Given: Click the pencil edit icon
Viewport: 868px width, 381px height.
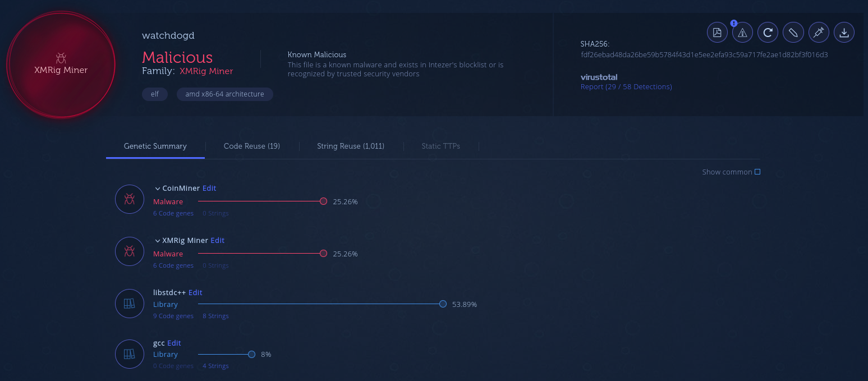Looking at the screenshot, I should click(x=793, y=33).
